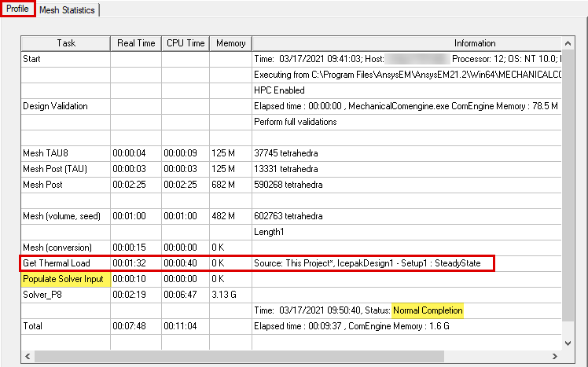Click the Memory column header
This screenshot has height=367, width=588.
point(230,43)
